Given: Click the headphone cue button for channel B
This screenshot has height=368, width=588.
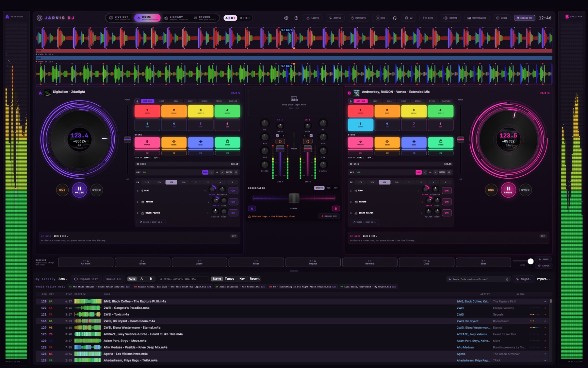Looking at the screenshot, I should (307, 141).
